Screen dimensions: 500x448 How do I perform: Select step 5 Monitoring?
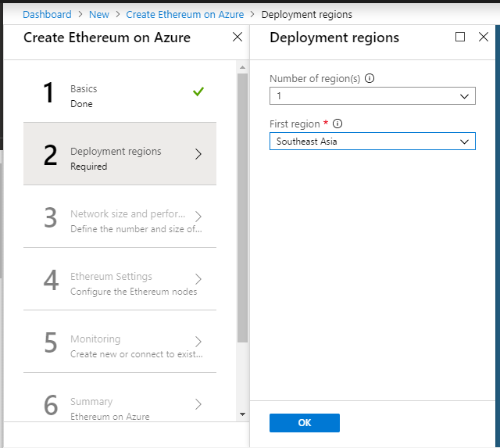pyautogui.click(x=120, y=342)
